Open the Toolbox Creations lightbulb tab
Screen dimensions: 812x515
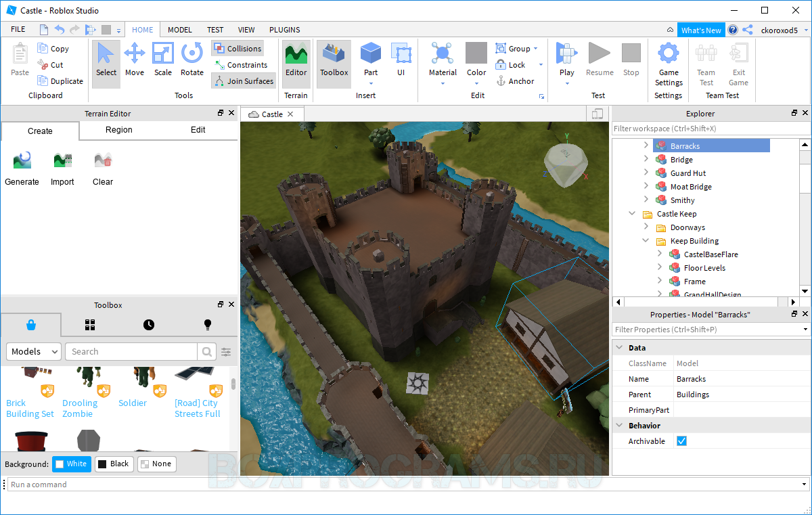(x=208, y=325)
